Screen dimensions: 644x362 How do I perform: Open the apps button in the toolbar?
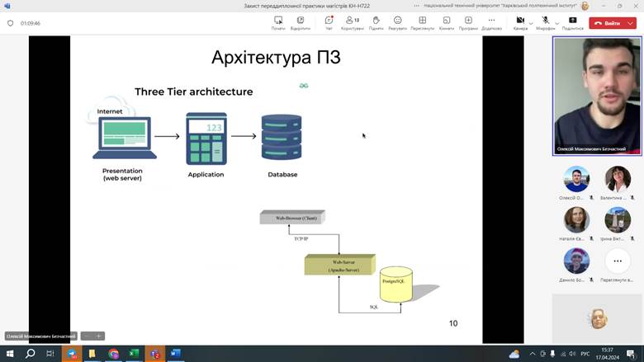tap(468, 22)
